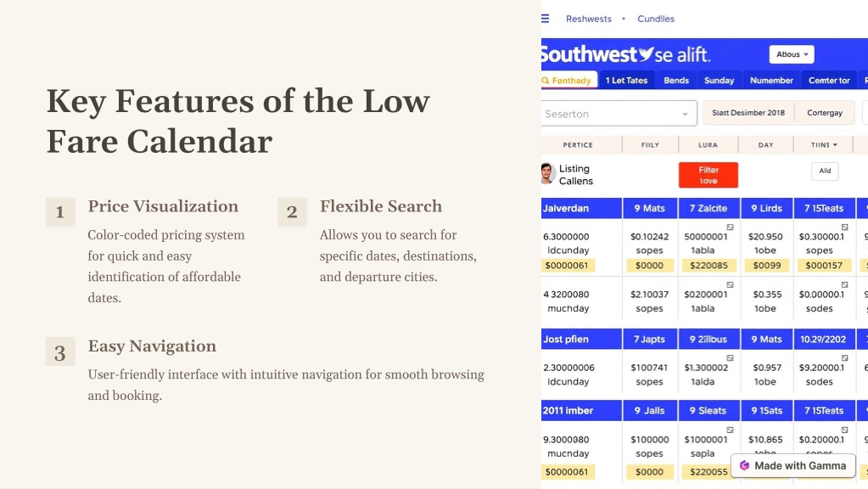Screen dimensions: 868x489
Task: Click small square icon in first 15Teats cell
Action: pyautogui.click(x=845, y=227)
